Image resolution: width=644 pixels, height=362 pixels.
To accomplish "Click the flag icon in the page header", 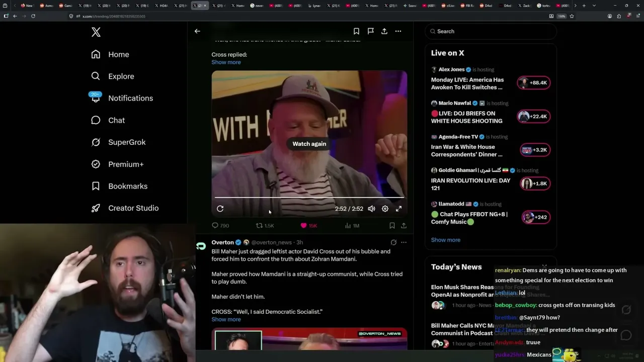I will [x=370, y=31].
